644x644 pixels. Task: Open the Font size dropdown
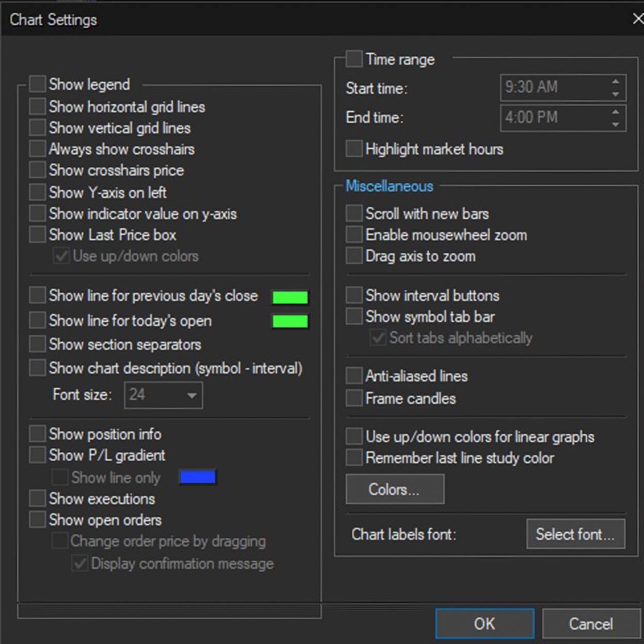coord(164,395)
